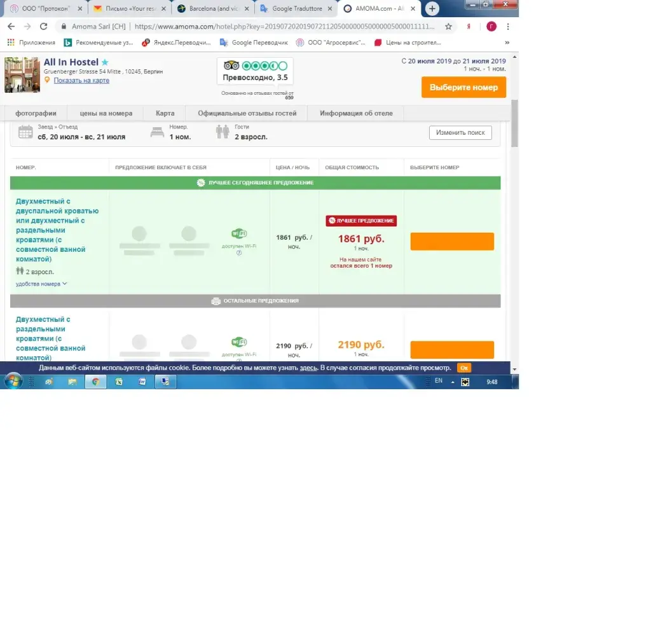Bookmark this page with the star icon

448,27
